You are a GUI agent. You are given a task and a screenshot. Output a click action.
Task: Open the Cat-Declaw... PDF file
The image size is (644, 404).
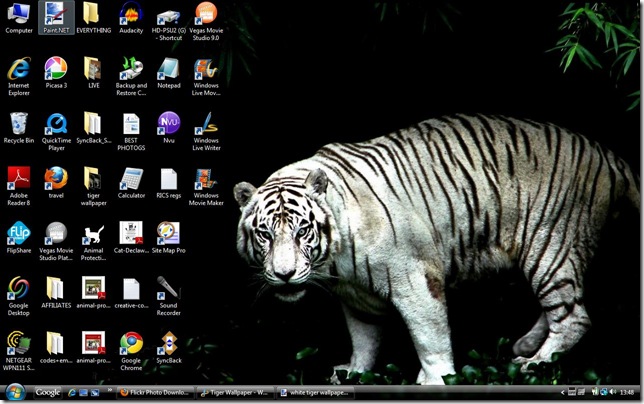131,238
